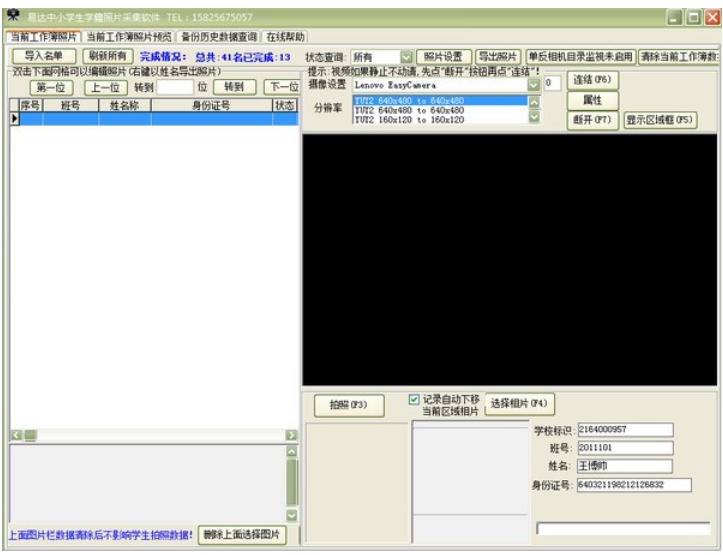The height and width of the screenshot is (555, 723).
Task: Click the 连结 (F6) button
Action: [x=593, y=80]
